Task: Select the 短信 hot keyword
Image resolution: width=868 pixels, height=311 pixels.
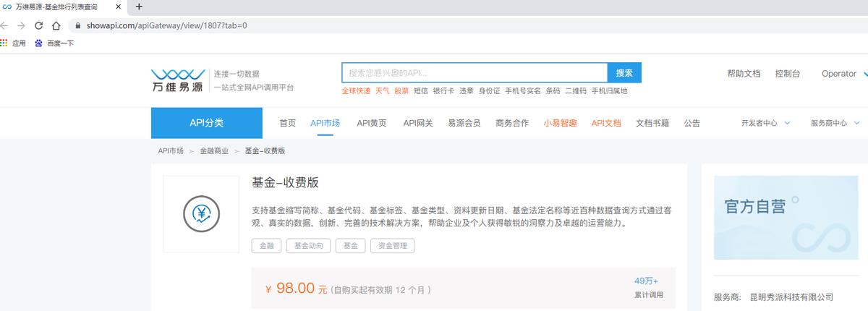Action: (421, 91)
